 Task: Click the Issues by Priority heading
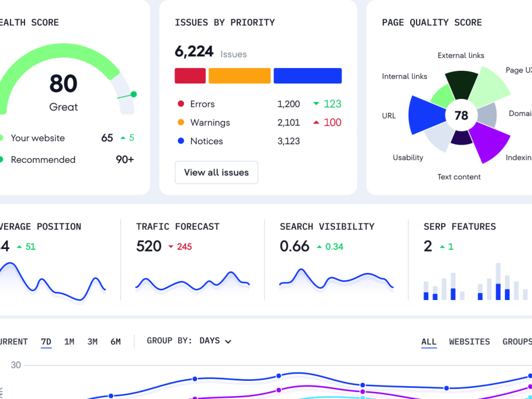(225, 23)
